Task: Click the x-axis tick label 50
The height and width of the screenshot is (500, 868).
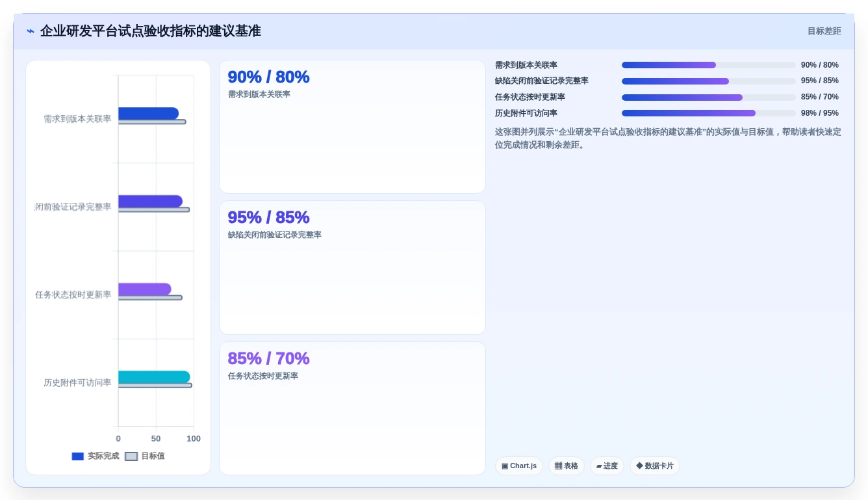Action: coord(156,439)
